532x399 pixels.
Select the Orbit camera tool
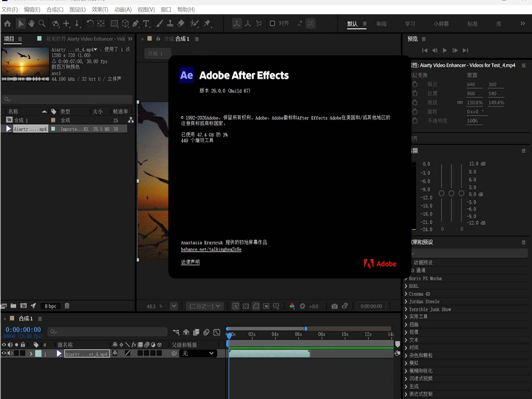56,24
